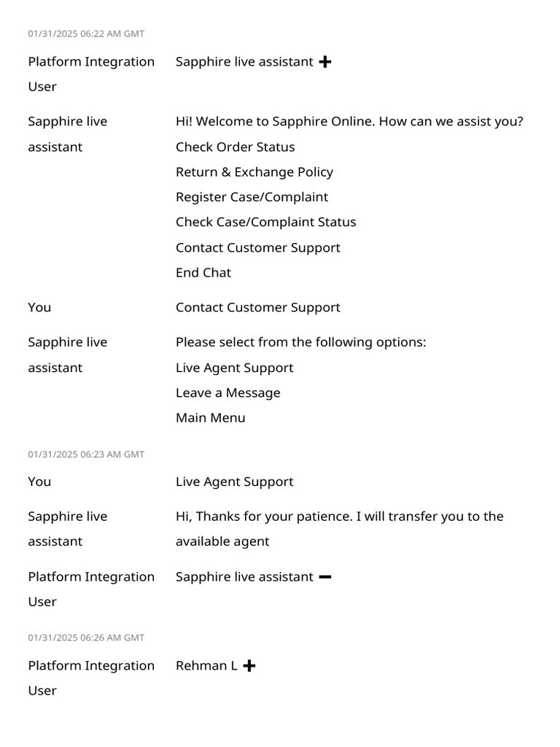Select Check Order Status option
This screenshot has width=560, height=747.
click(236, 147)
